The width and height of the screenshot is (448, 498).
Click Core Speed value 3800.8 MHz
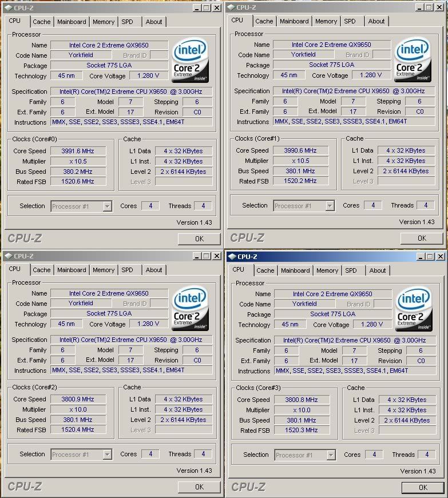(302, 400)
